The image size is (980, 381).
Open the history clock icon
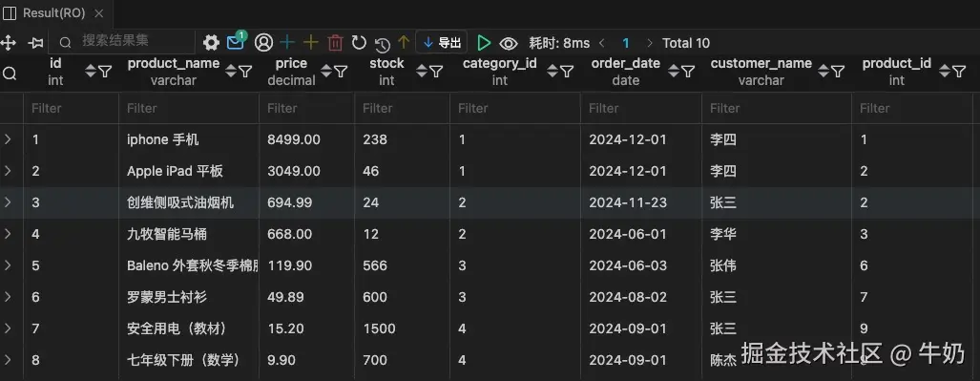click(x=383, y=44)
